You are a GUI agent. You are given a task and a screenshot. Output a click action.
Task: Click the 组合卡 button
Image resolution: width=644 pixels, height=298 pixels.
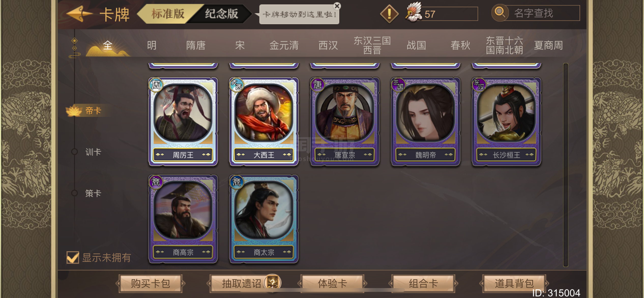(x=423, y=283)
